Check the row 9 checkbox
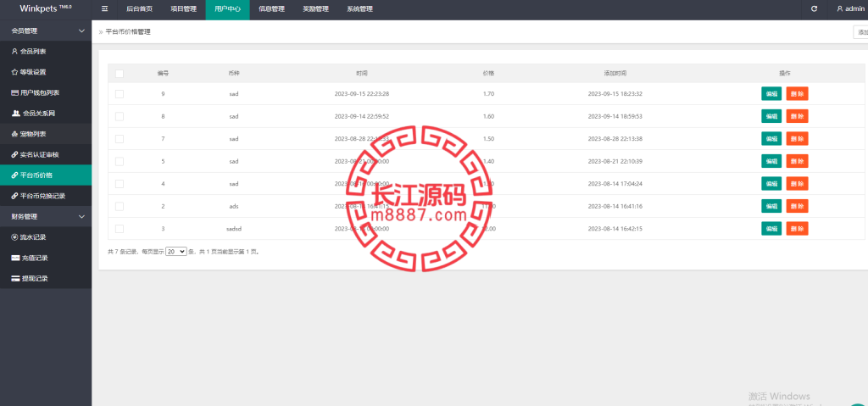This screenshot has width=868, height=406. click(x=120, y=94)
